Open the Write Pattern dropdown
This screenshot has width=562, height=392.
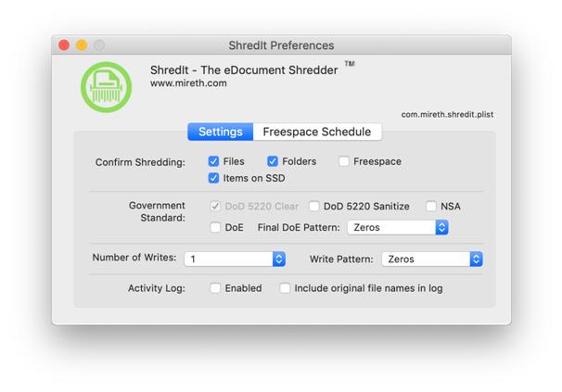click(432, 259)
